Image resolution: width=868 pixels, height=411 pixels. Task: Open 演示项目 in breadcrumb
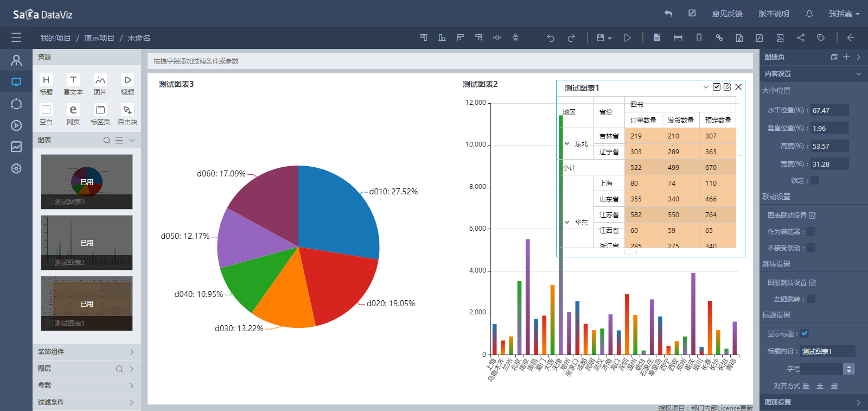click(x=99, y=38)
